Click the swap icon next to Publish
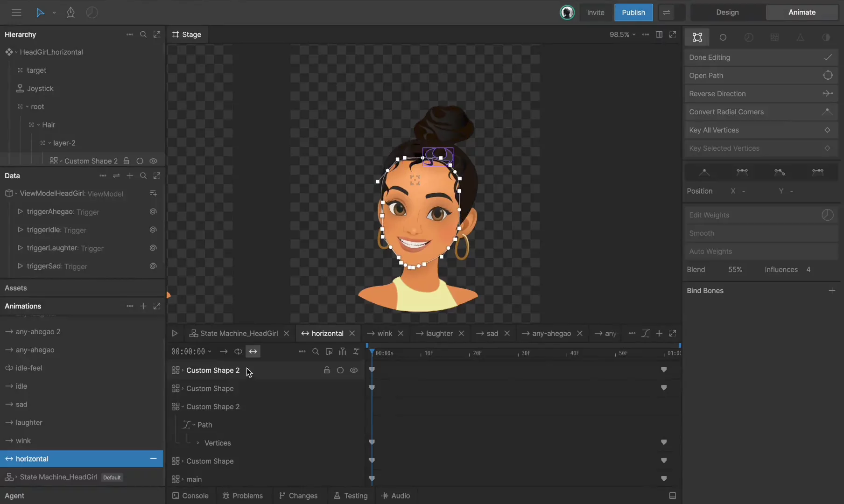The height and width of the screenshot is (504, 844). (x=667, y=13)
